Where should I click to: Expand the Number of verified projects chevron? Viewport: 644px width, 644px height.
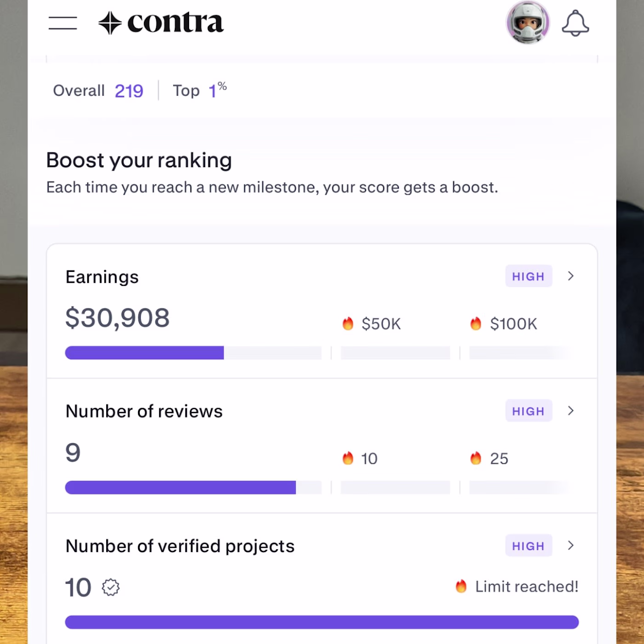(x=571, y=546)
